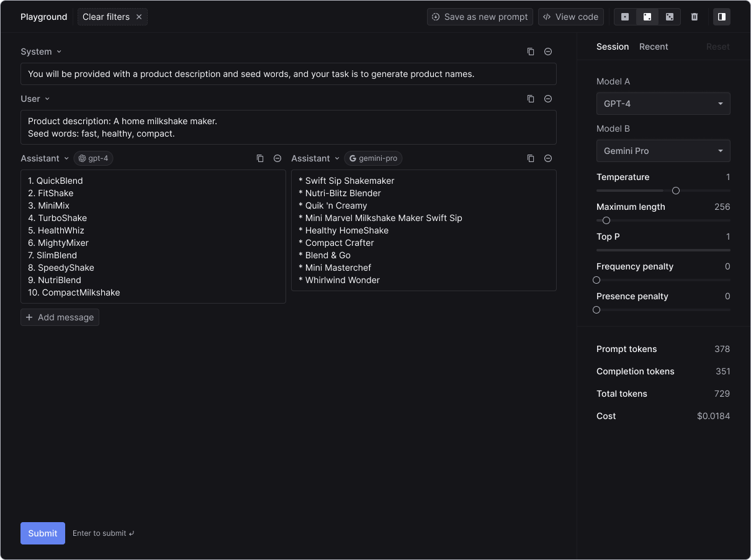Click the Submit button
The width and height of the screenshot is (751, 560).
[x=43, y=533]
